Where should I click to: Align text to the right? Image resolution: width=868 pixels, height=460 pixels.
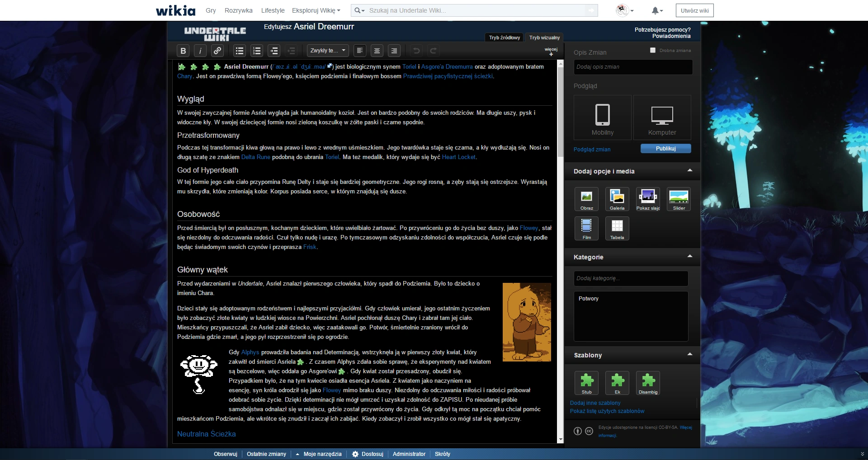[x=394, y=51]
